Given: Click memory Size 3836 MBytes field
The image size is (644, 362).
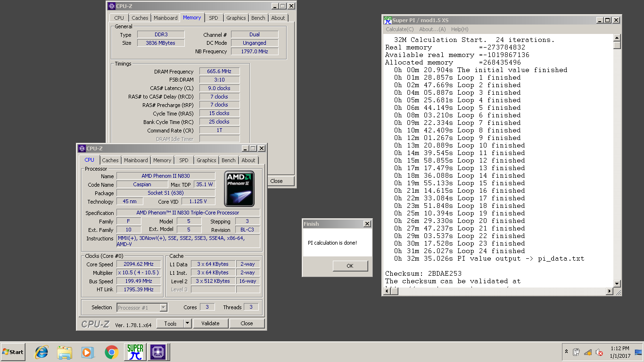Looking at the screenshot, I should (x=161, y=43).
